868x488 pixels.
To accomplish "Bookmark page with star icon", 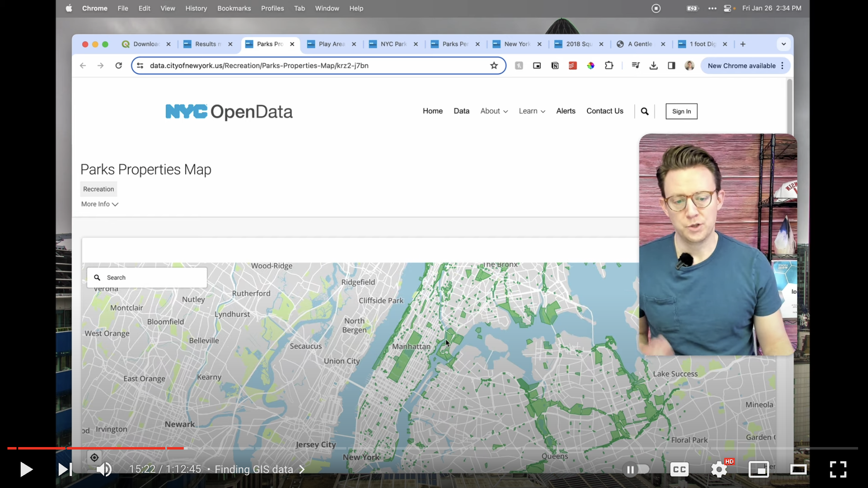I will click(x=494, y=65).
